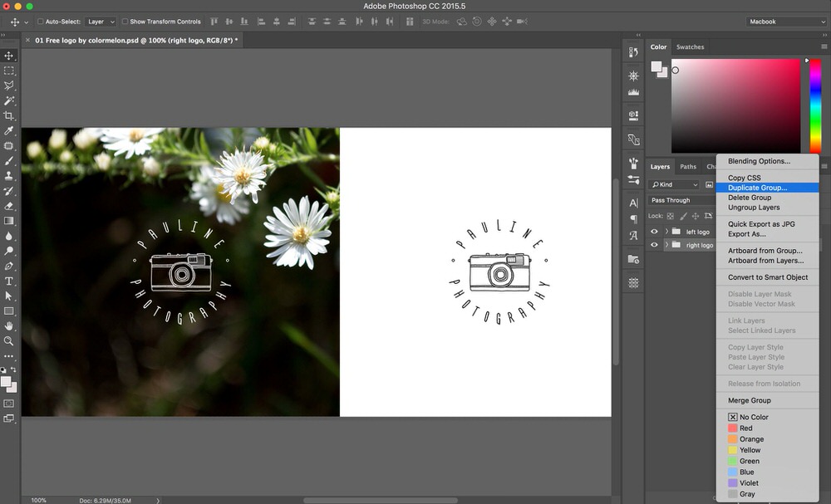831x504 pixels.
Task: Open the Character panel icon
Action: click(x=633, y=203)
